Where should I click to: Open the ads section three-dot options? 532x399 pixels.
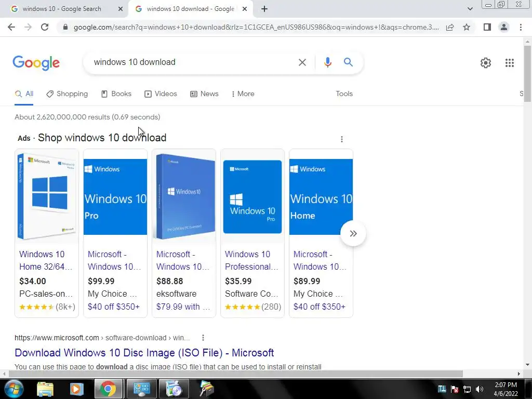coord(342,139)
